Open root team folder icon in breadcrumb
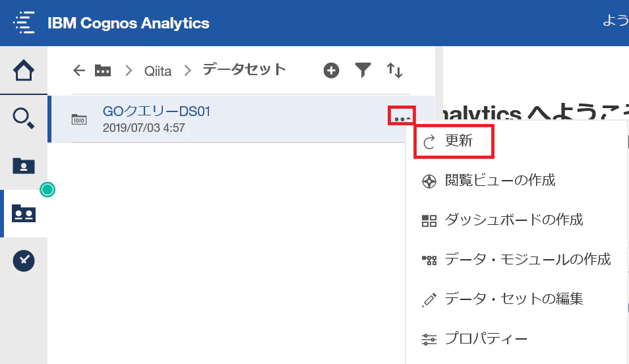 tap(103, 71)
